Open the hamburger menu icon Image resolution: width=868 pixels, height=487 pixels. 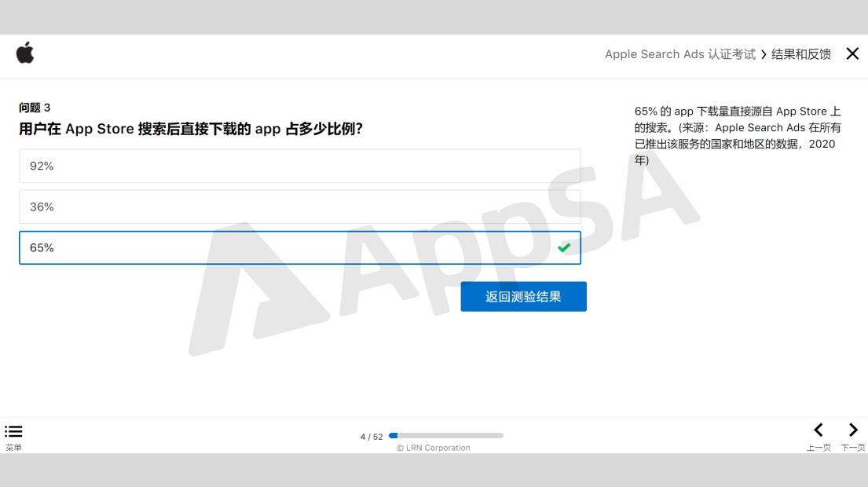click(x=13, y=431)
